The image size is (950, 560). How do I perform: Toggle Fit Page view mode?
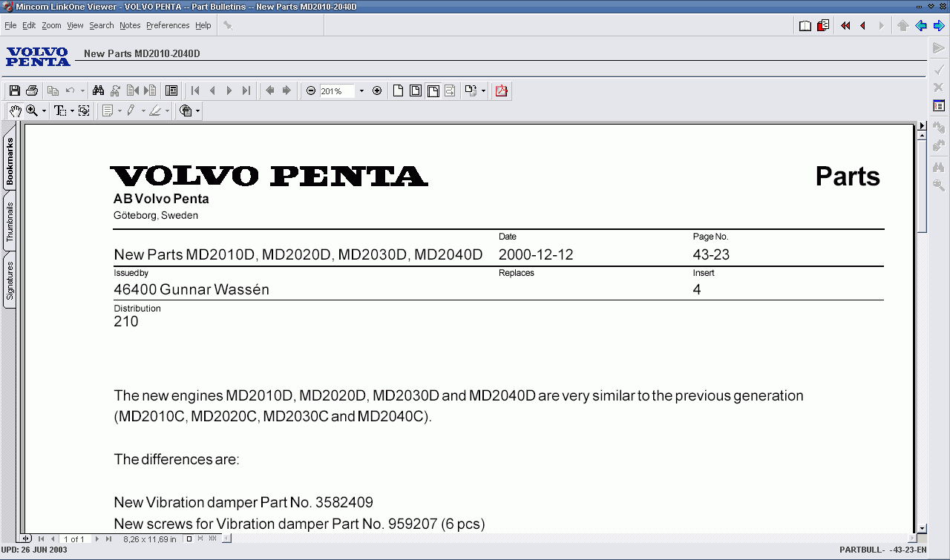coord(416,90)
